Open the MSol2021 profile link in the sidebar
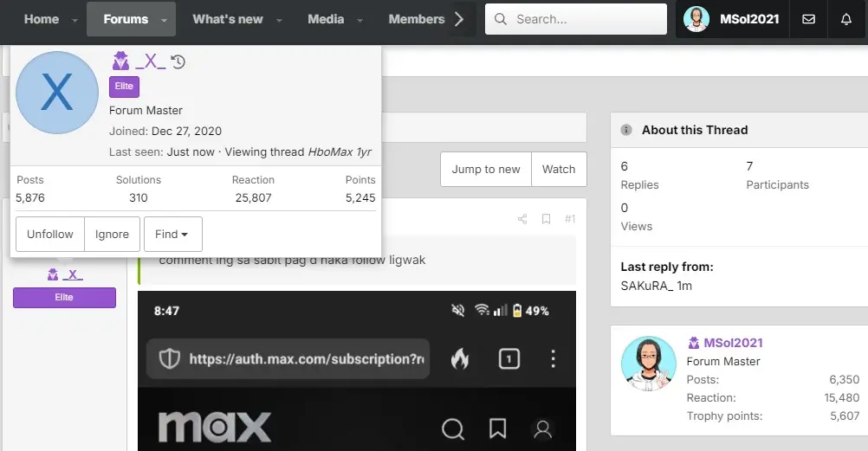Image resolution: width=868 pixels, height=451 pixels. coord(733,343)
